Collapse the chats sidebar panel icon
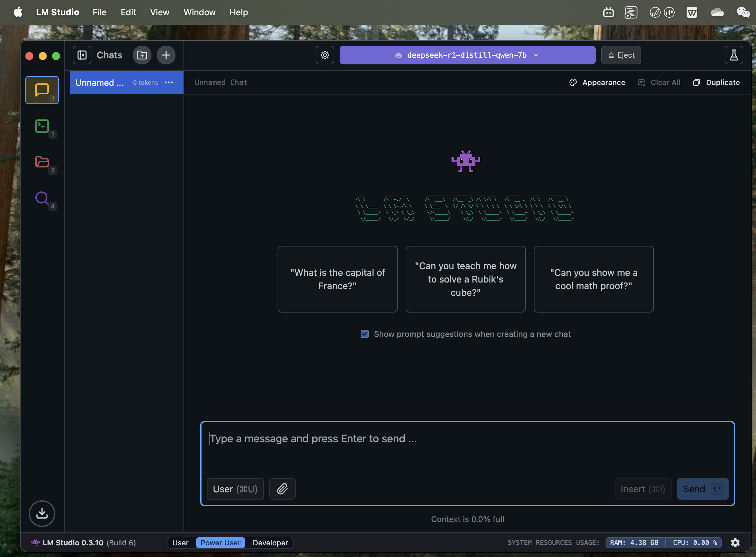Viewport: 756px width, 557px height. [x=82, y=55]
